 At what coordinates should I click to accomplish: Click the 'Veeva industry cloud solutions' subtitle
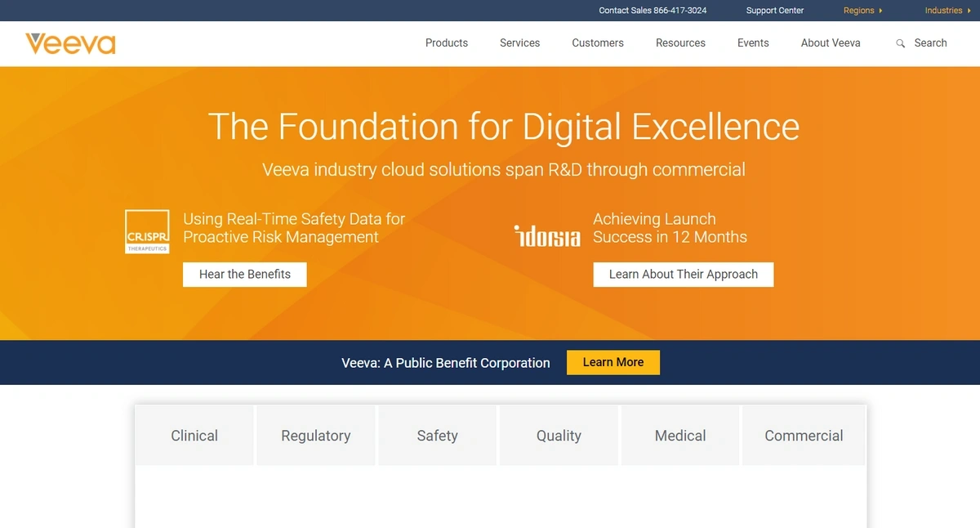point(504,170)
